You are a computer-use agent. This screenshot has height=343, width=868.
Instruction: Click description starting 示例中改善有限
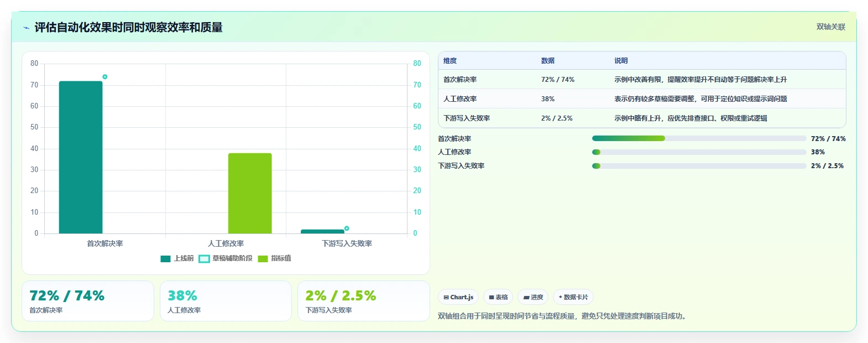[x=700, y=80]
